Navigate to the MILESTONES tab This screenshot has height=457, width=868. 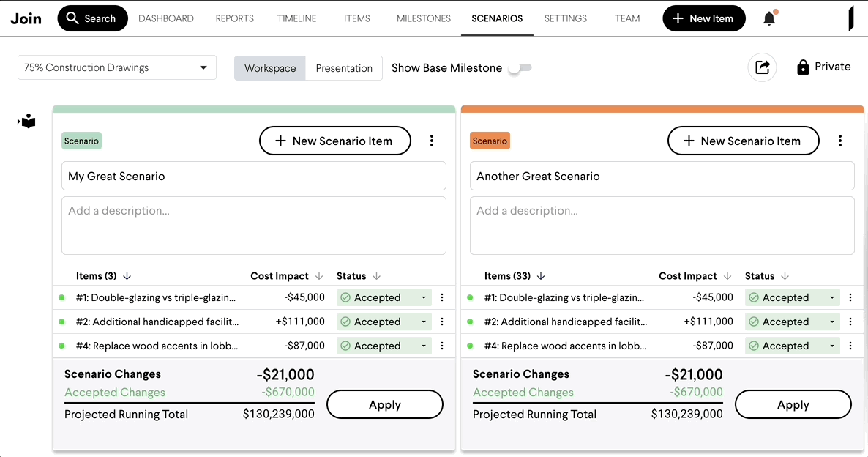click(423, 18)
